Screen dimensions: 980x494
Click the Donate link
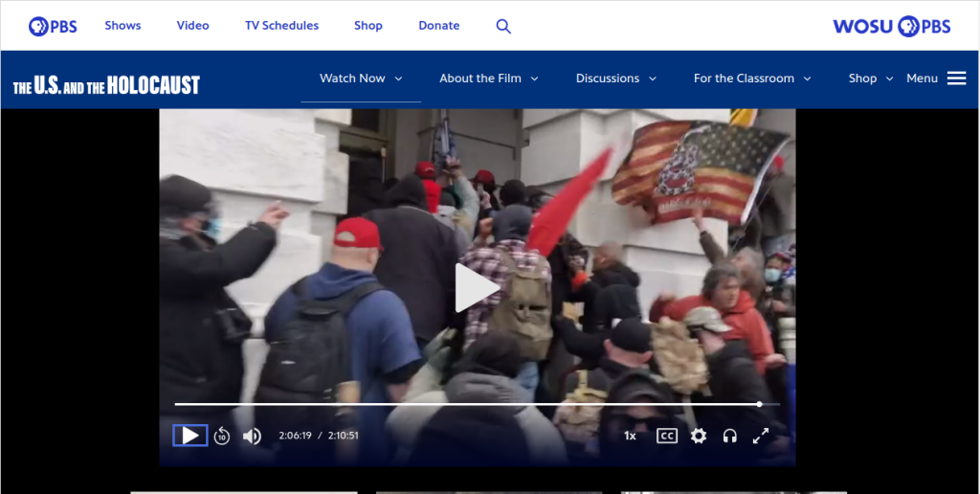point(438,26)
